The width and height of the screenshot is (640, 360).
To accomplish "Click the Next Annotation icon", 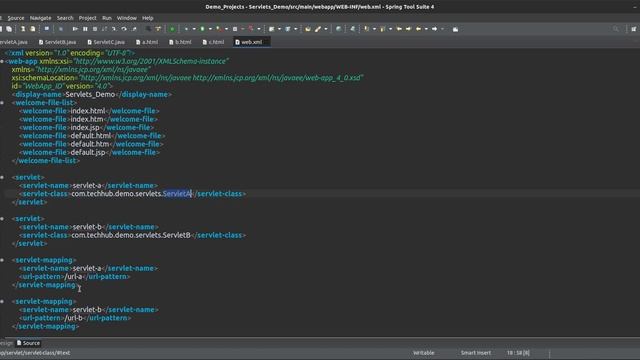I will (x=367, y=29).
